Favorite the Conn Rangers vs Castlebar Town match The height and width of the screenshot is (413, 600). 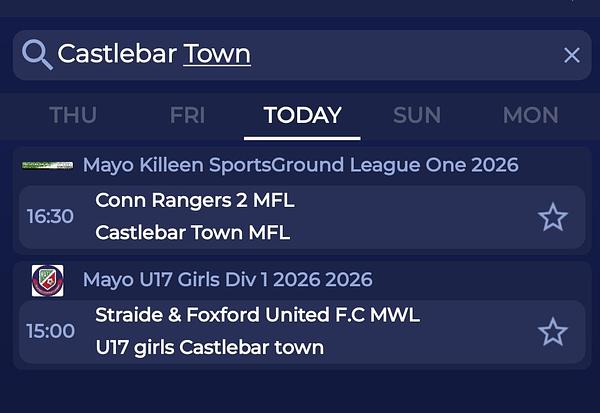pyautogui.click(x=553, y=217)
